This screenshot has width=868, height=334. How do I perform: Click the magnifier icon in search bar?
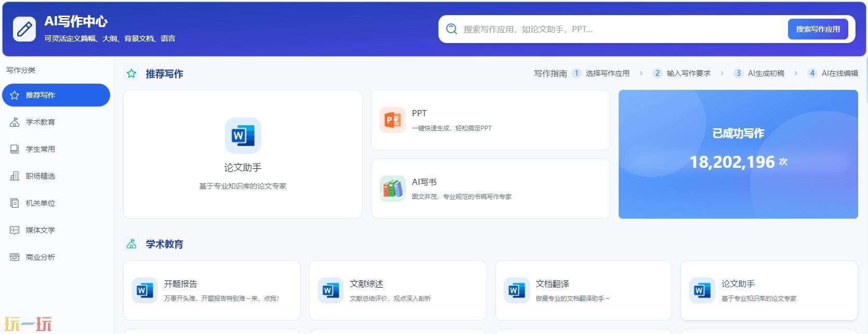[x=451, y=29]
